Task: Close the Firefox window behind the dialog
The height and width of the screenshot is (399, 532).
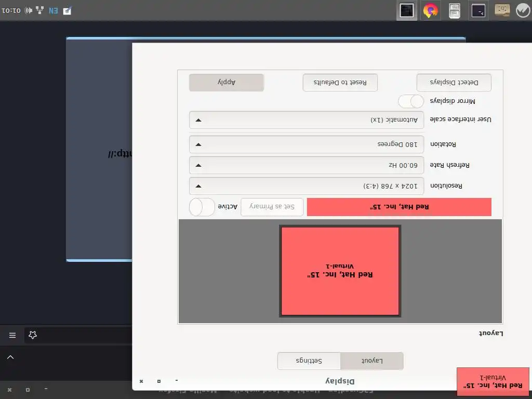Action: point(10,390)
